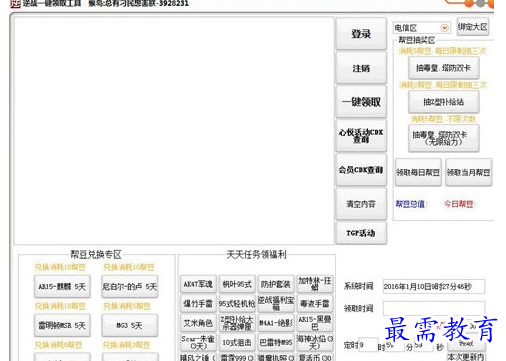Redeem AR15-麒麟 5天
506x361 pixels.
[x=62, y=286]
